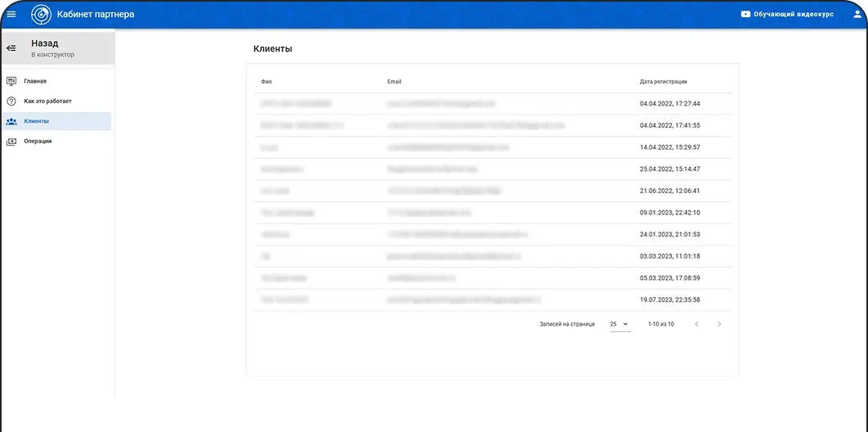
Task: Click the YouTube video course icon
Action: 745,14
